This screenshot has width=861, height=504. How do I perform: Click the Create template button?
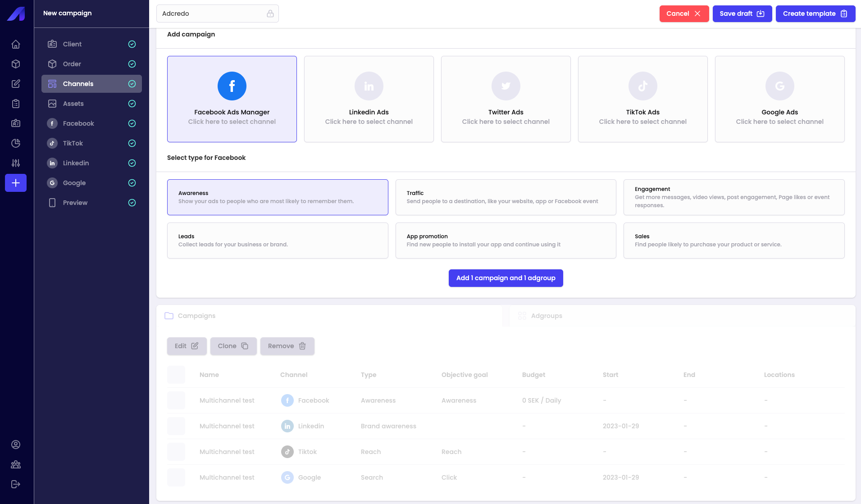pos(815,14)
